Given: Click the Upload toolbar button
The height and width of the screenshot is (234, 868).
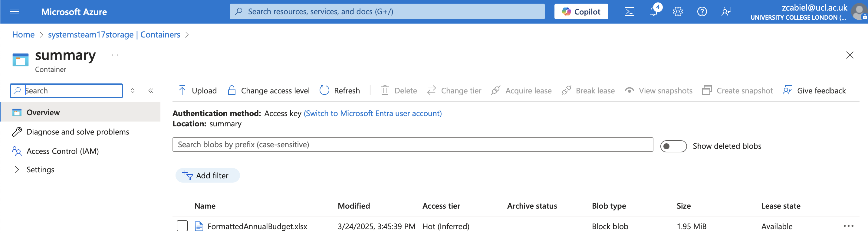Looking at the screenshot, I should coord(198,91).
